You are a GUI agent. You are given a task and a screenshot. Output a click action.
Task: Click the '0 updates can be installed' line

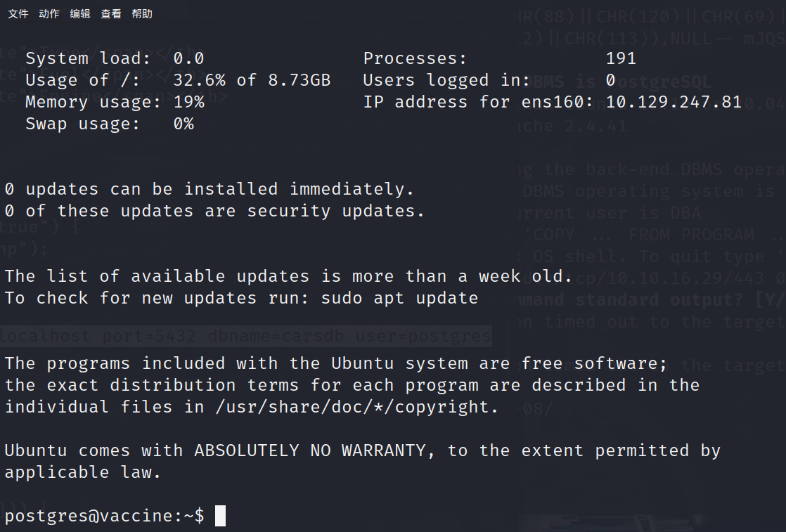[x=209, y=189]
